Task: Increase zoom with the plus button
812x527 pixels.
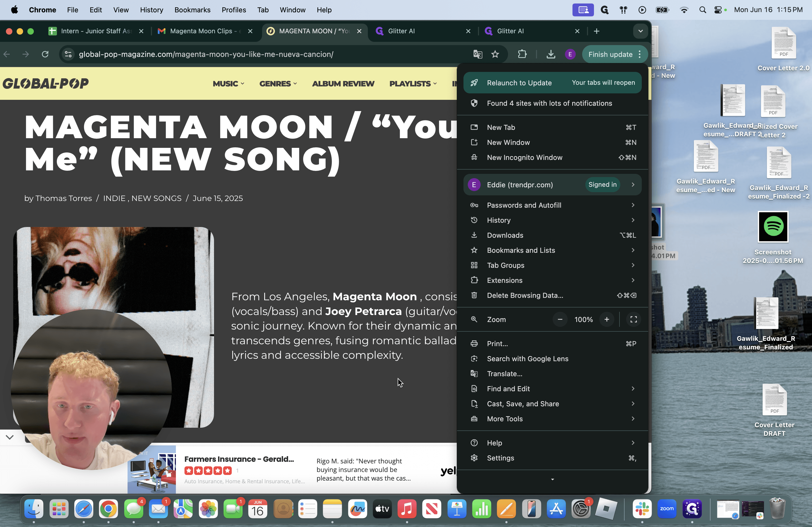Action: [607, 319]
